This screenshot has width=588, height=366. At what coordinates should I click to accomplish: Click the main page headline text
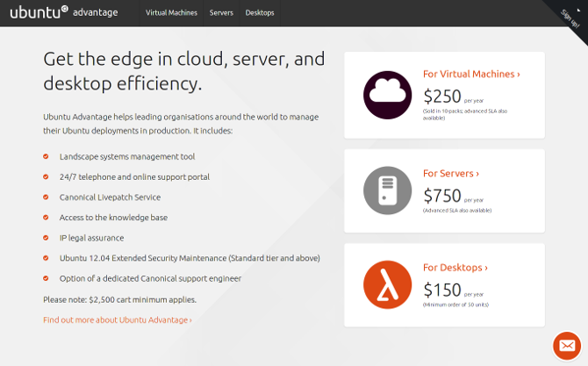point(184,71)
